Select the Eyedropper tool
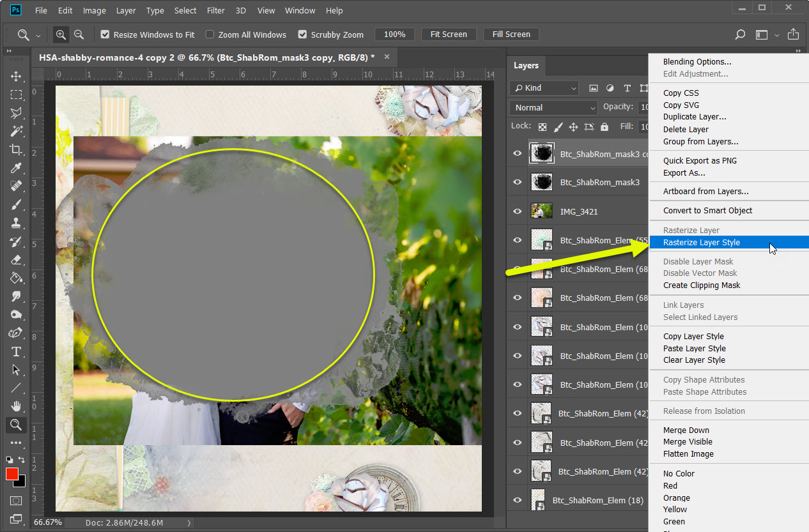 tap(16, 168)
